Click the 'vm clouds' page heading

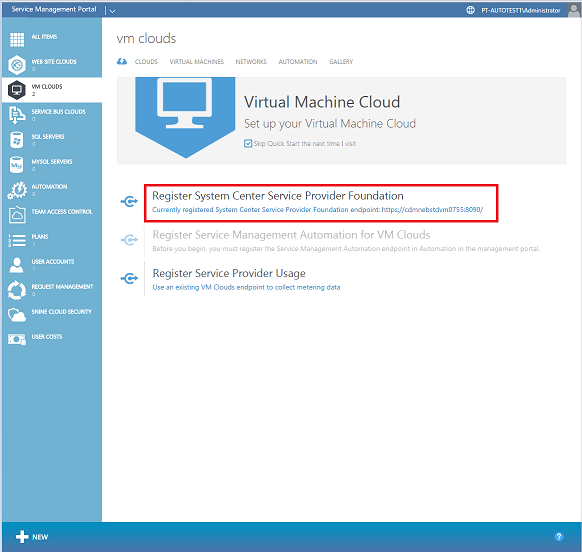pyautogui.click(x=146, y=38)
